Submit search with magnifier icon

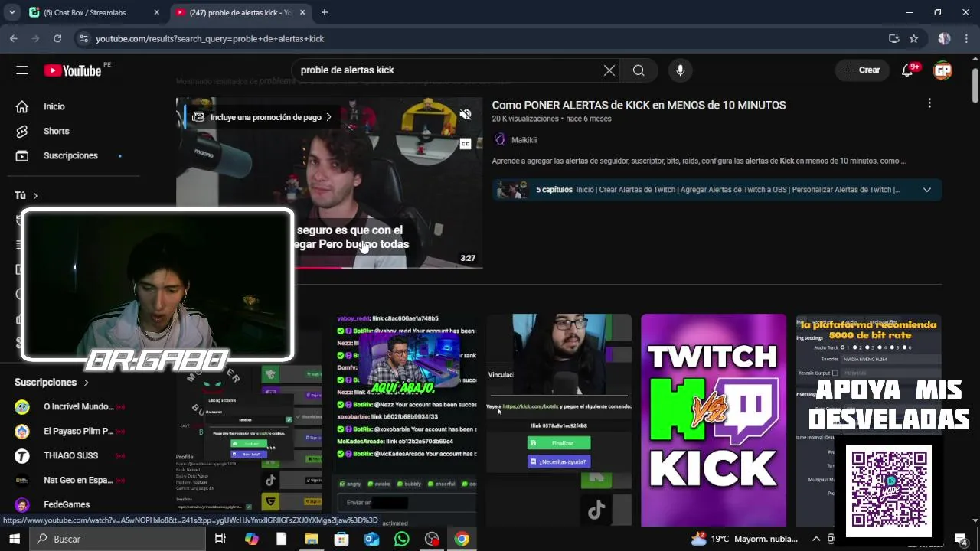pyautogui.click(x=639, y=70)
